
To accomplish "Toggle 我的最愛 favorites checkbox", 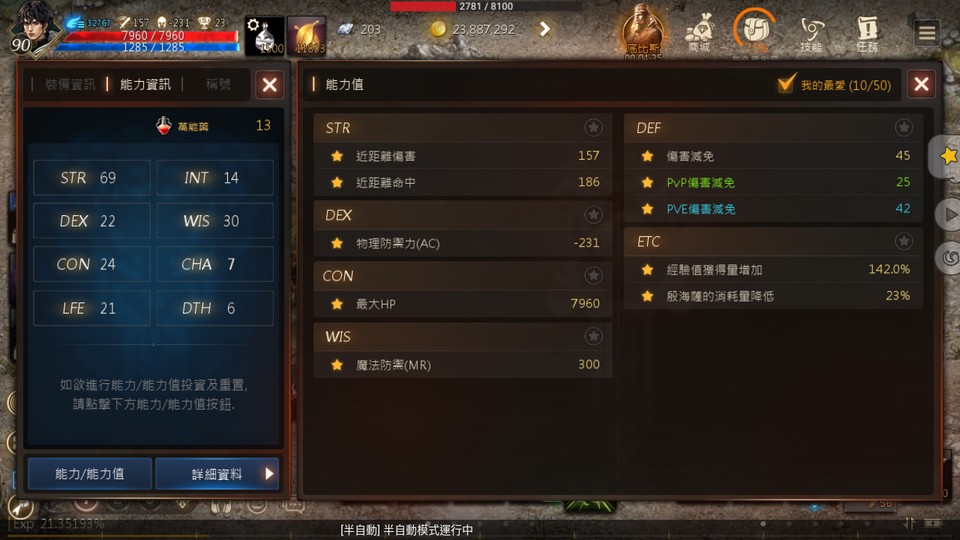I will [x=786, y=84].
